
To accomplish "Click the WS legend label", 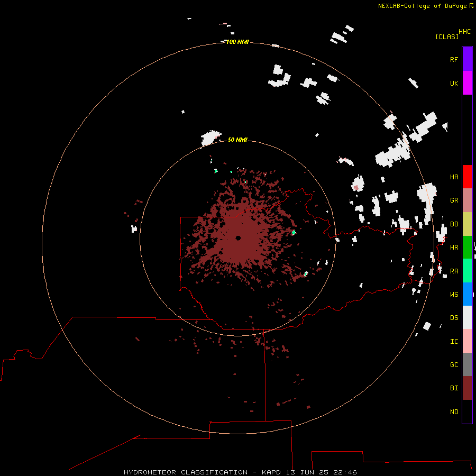I will [x=454, y=294].
